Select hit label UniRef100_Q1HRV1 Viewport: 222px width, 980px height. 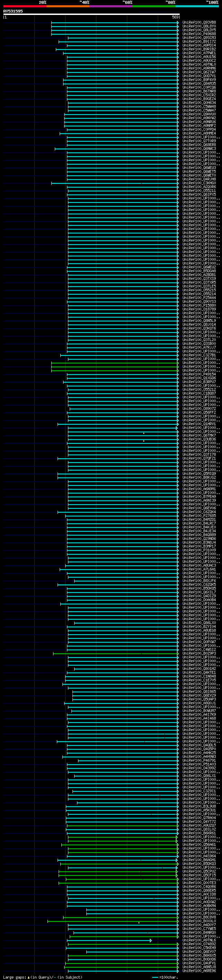pyautogui.click(x=199, y=424)
